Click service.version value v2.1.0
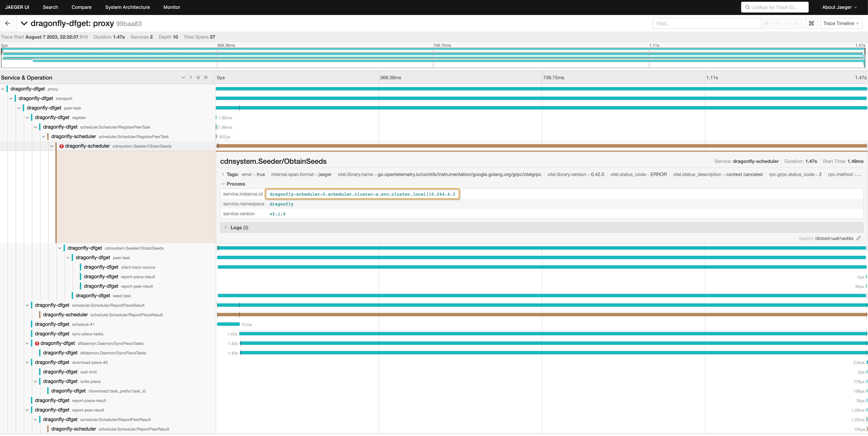Viewport: 868px width, 436px height. pos(277,214)
